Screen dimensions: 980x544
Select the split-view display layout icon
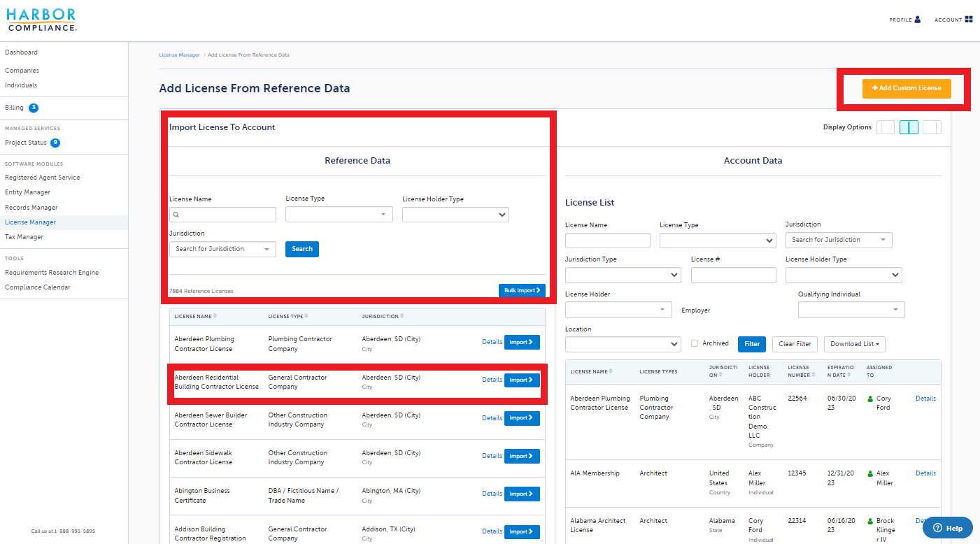click(909, 127)
